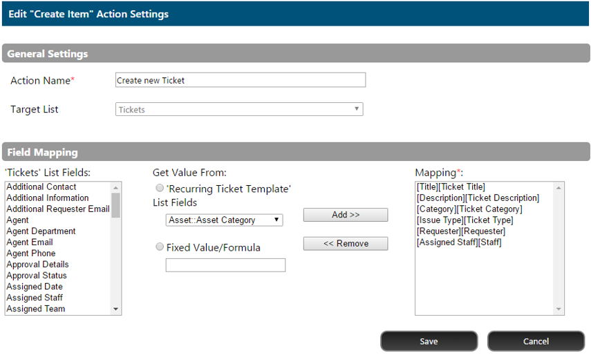Click the Add >> button
The height and width of the screenshot is (364, 591).
coord(345,215)
